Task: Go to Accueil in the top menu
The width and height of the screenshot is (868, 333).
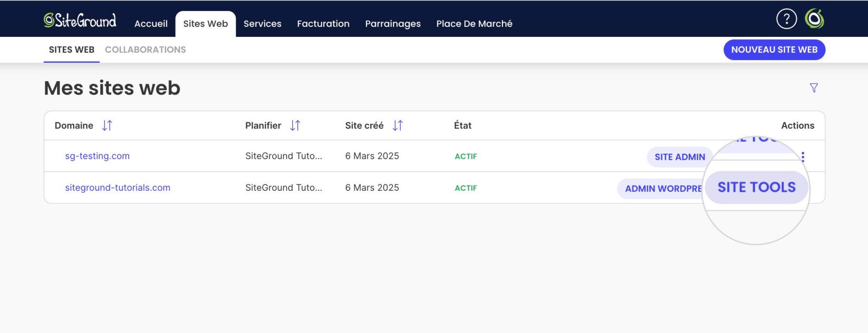Action: pyautogui.click(x=151, y=24)
